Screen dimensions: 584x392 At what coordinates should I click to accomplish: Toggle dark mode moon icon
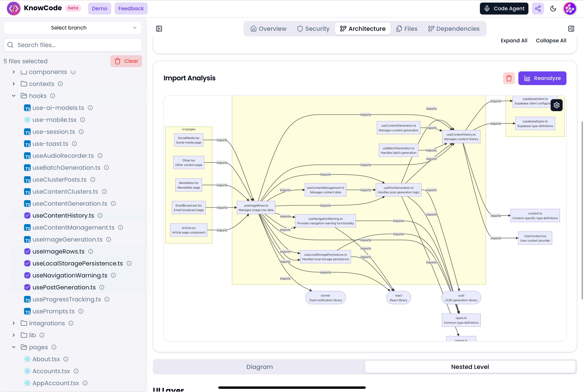(553, 9)
